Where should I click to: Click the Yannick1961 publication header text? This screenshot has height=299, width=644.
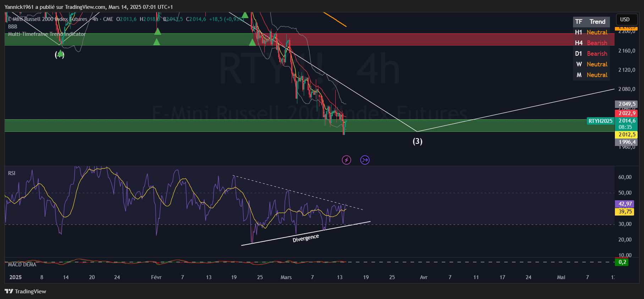click(x=89, y=7)
